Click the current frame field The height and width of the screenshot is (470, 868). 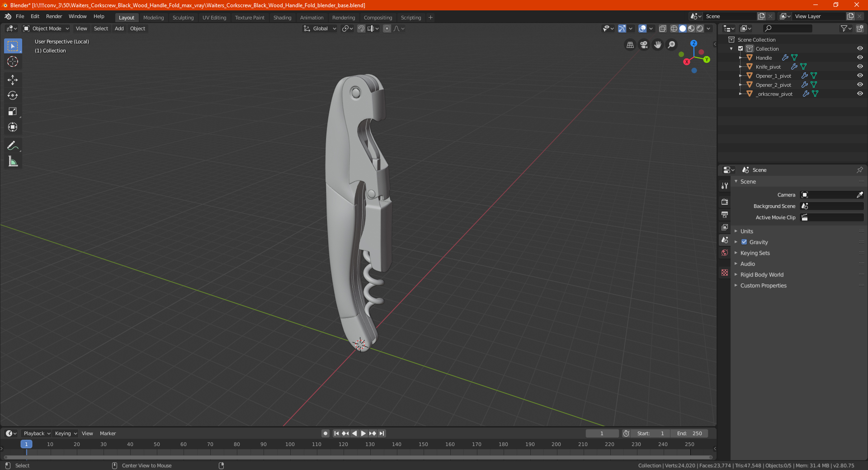(x=602, y=433)
